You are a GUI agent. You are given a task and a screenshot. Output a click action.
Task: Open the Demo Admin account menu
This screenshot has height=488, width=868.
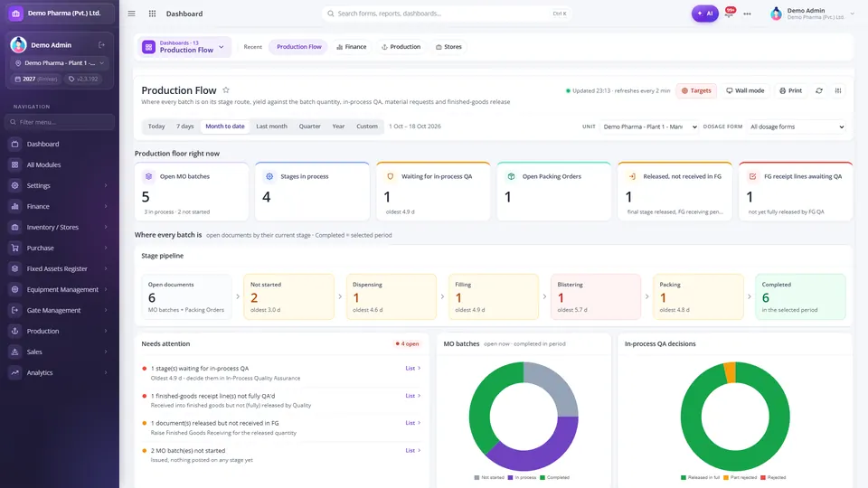click(x=813, y=14)
